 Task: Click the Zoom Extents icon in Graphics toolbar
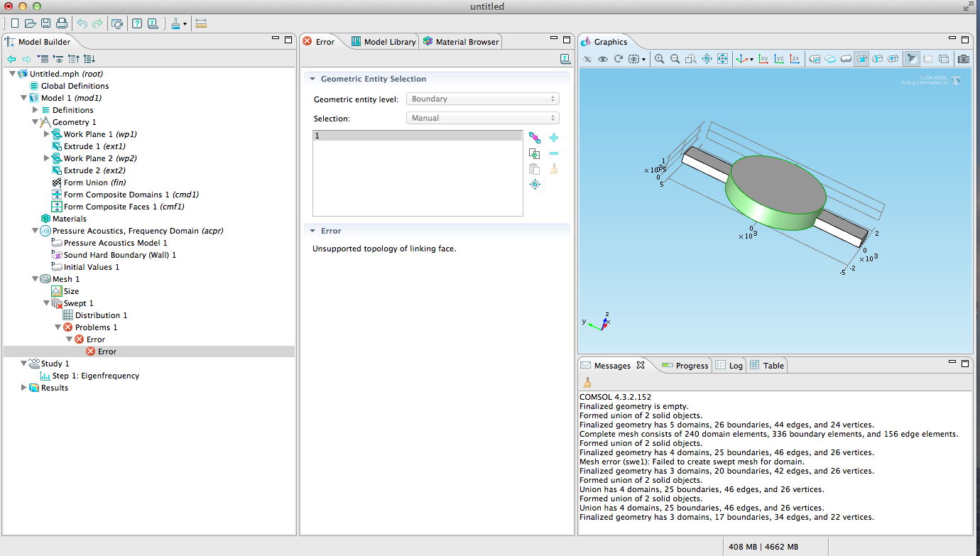pyautogui.click(x=722, y=59)
